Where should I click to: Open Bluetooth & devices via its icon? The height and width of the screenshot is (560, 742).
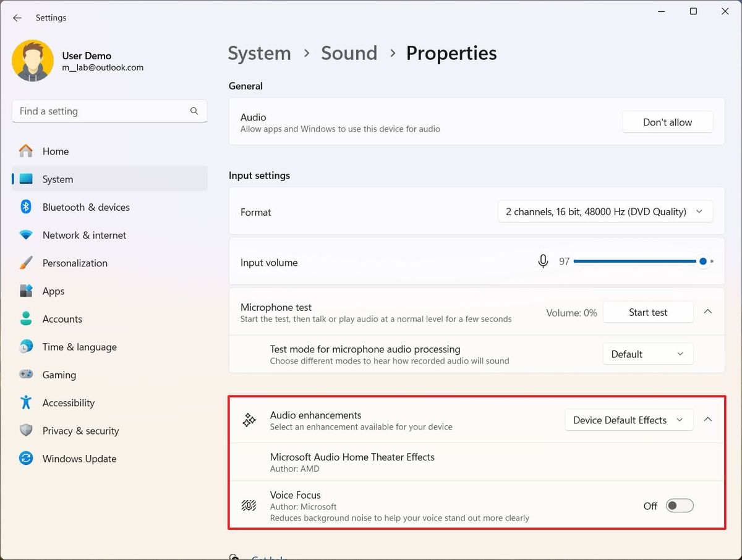pos(25,207)
